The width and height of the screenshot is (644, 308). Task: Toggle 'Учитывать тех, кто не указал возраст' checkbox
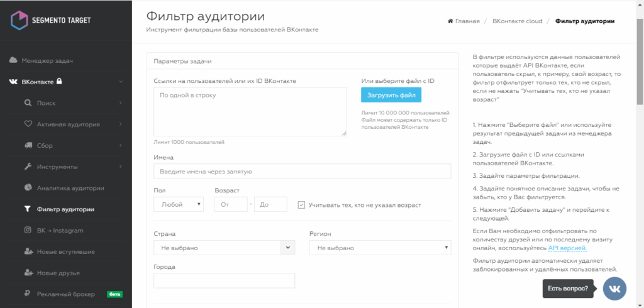click(x=301, y=204)
